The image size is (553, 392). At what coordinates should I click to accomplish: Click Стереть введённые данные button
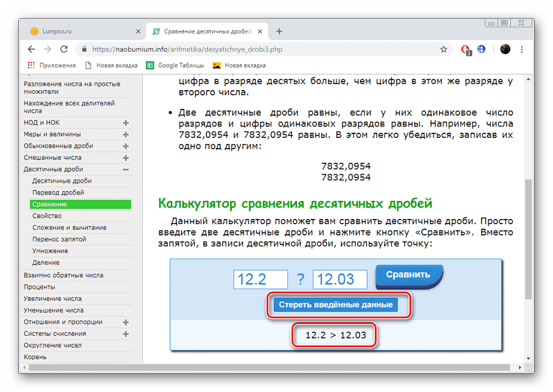click(335, 305)
